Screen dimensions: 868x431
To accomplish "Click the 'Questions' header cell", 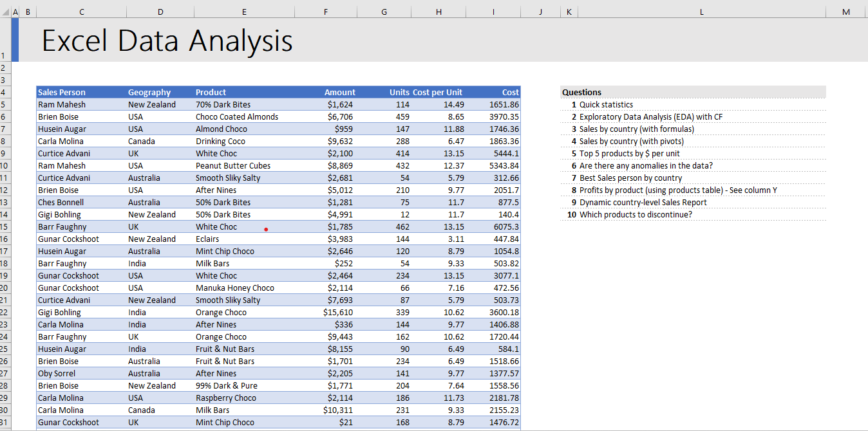I will coord(581,92).
